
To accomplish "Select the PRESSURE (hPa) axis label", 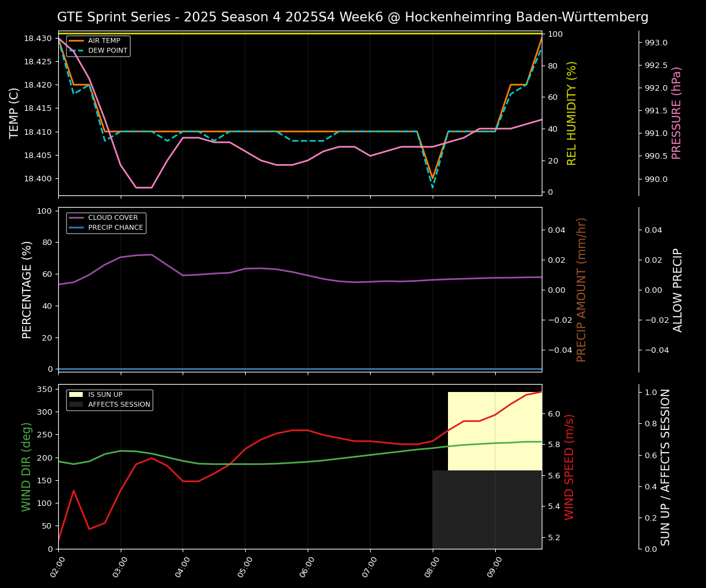I will coord(677,113).
